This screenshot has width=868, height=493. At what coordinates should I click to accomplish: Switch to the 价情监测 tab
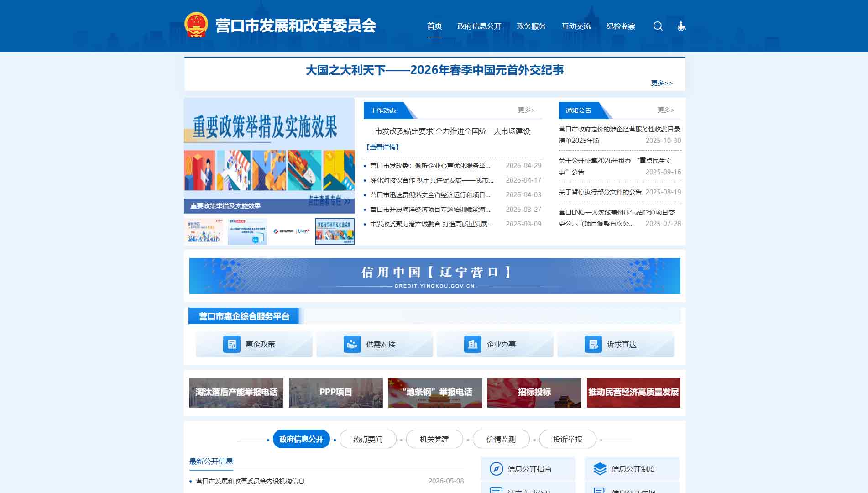[501, 439]
